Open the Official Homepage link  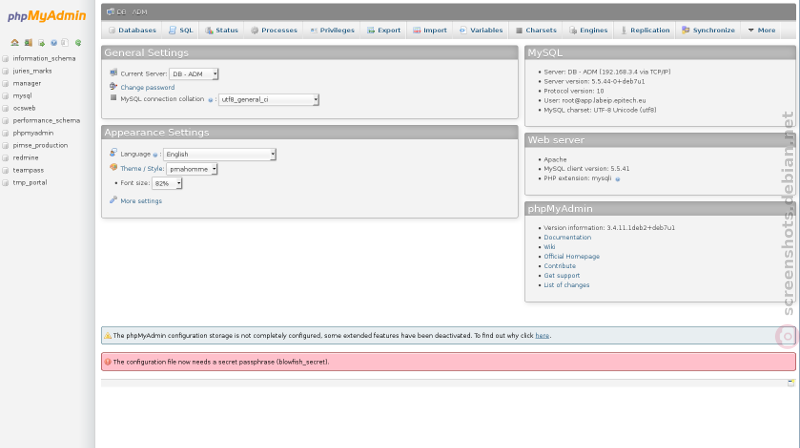click(571, 257)
